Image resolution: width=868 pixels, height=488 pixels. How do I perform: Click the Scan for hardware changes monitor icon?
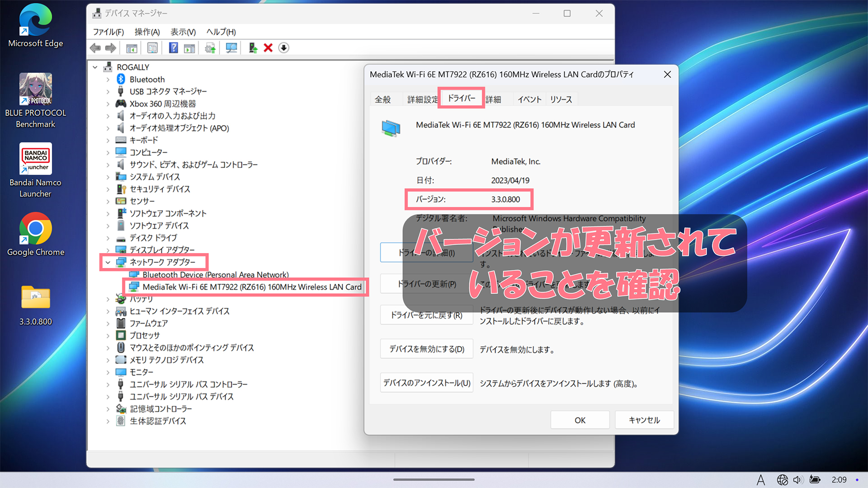coord(231,48)
